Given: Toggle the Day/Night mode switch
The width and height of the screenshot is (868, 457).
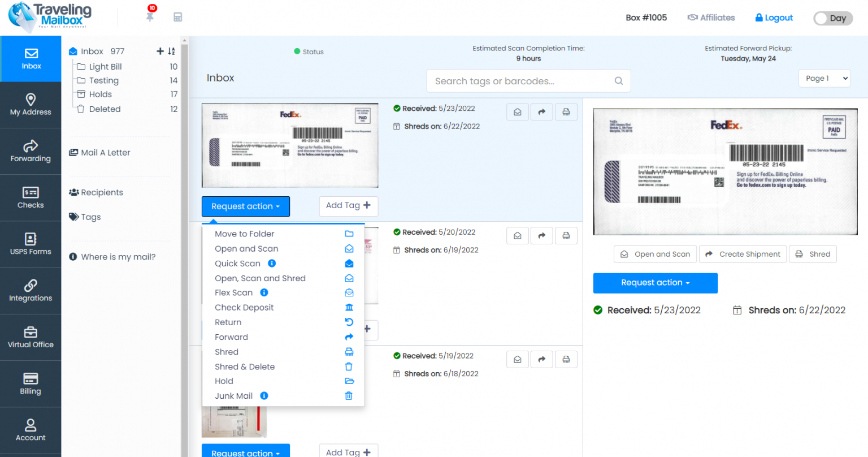Looking at the screenshot, I should point(833,18).
